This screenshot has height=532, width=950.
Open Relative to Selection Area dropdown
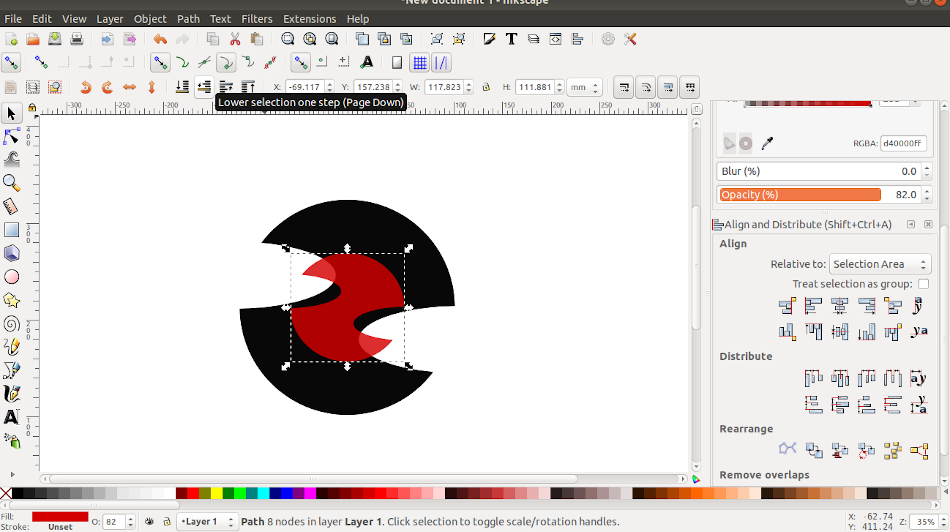pos(880,264)
